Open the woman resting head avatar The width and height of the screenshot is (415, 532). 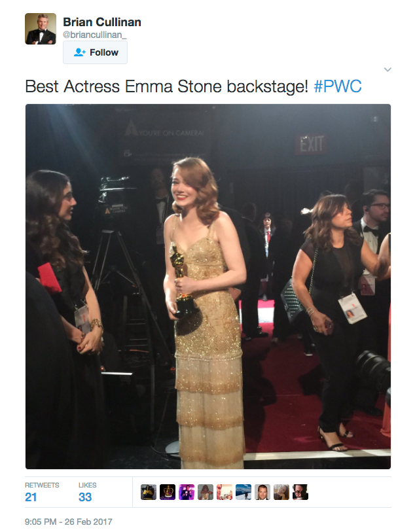point(281,492)
